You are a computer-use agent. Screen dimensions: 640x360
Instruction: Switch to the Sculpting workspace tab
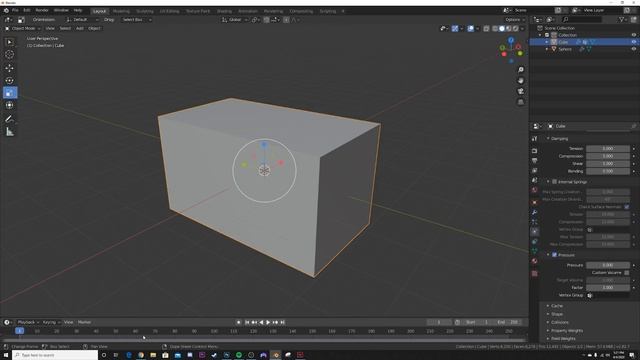point(144,11)
